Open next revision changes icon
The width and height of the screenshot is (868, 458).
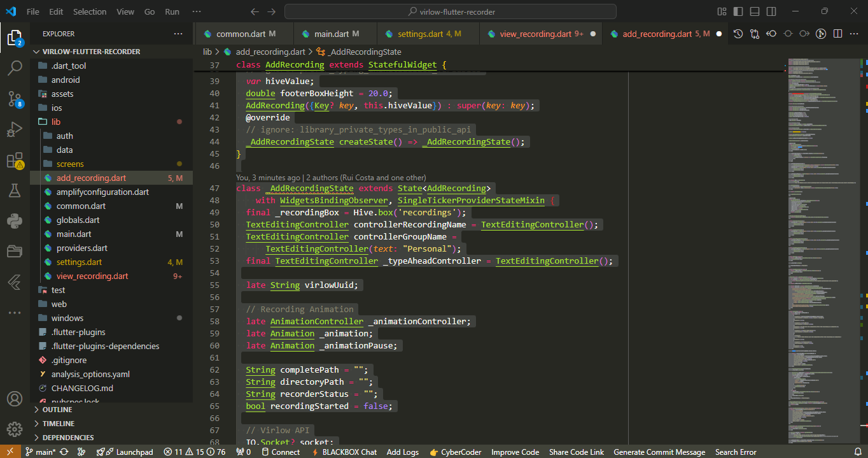pyautogui.click(x=804, y=34)
